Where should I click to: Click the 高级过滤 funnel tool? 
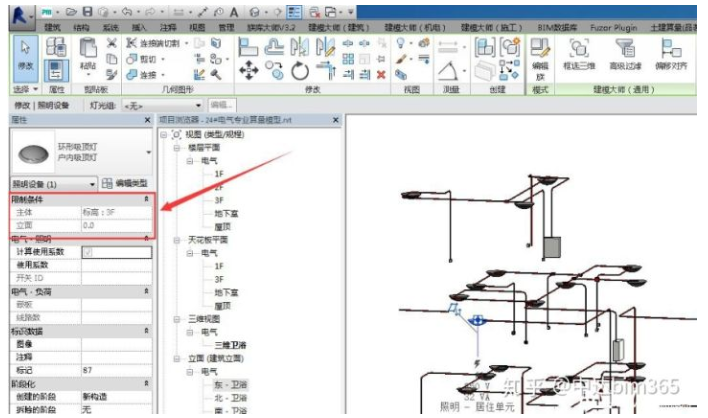pos(625,54)
